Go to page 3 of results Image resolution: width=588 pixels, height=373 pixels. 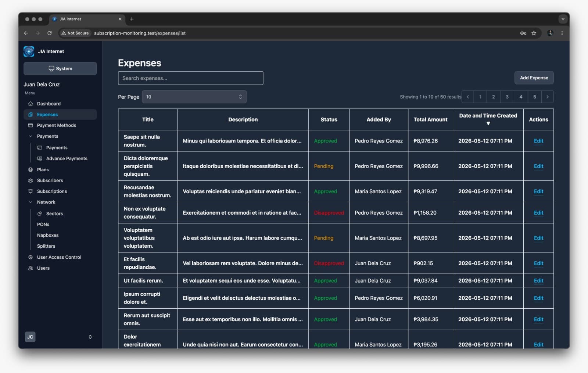(x=507, y=97)
